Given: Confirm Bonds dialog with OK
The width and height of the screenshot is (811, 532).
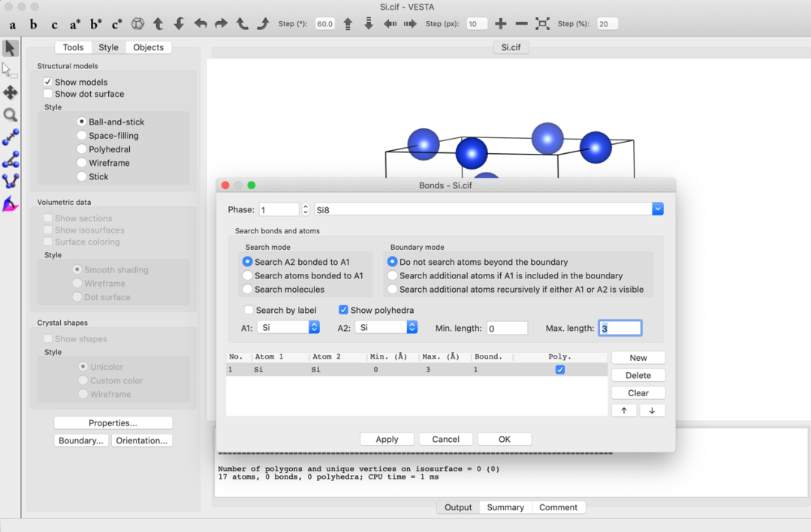Looking at the screenshot, I should click(505, 439).
